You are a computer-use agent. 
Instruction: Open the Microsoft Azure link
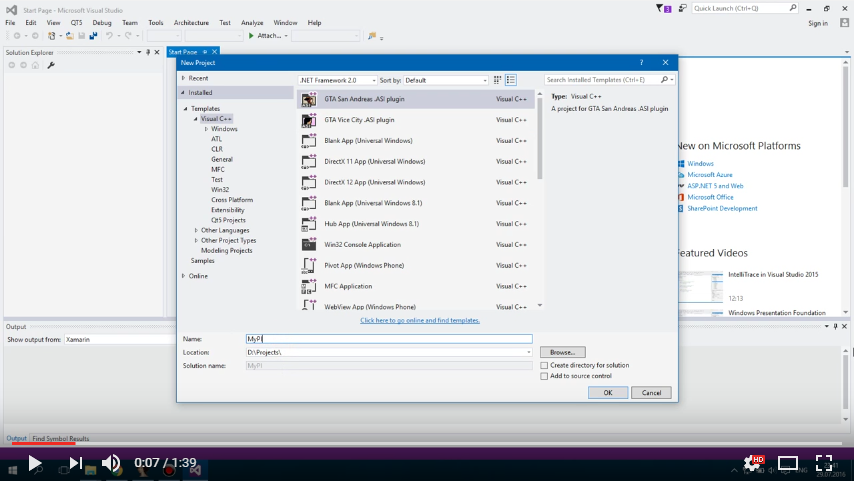[x=710, y=175]
